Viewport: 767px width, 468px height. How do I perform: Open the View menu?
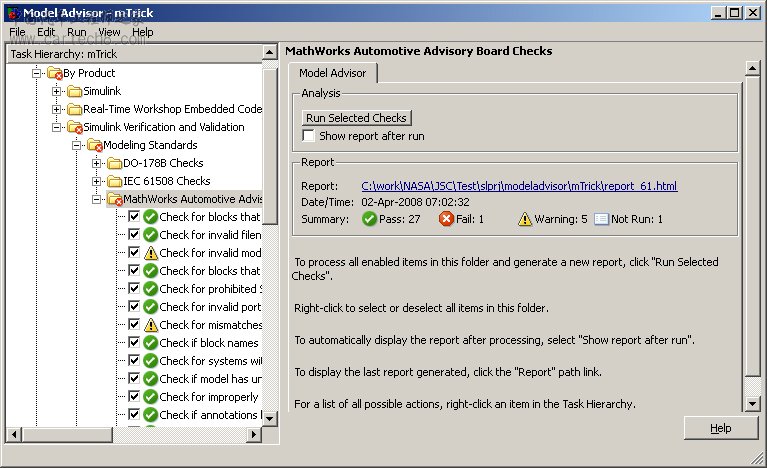pyautogui.click(x=109, y=32)
